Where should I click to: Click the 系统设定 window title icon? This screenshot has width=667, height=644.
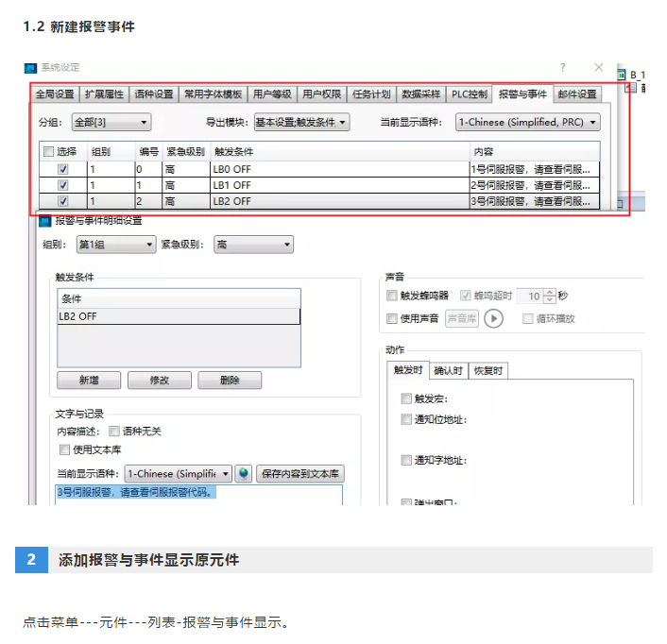tap(31, 68)
